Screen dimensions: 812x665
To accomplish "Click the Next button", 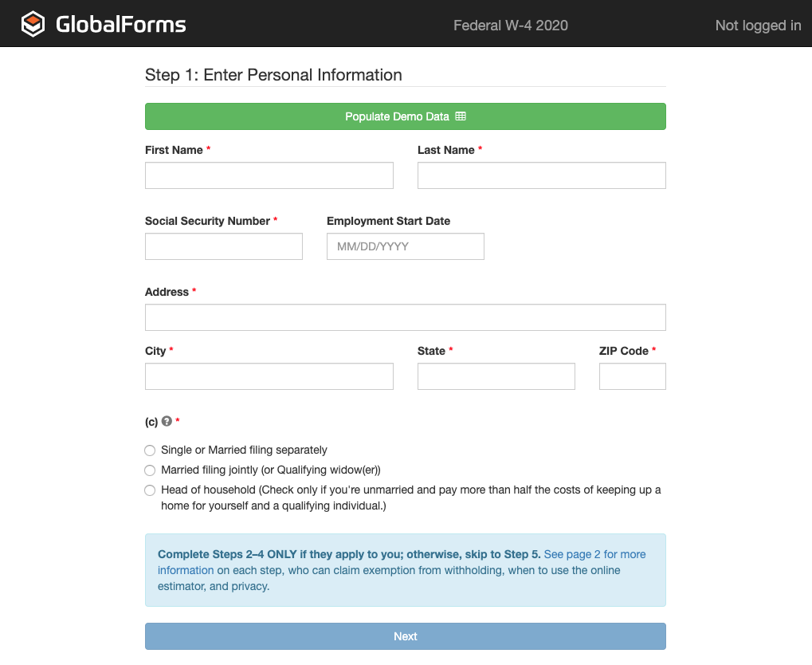I will pyautogui.click(x=405, y=636).
